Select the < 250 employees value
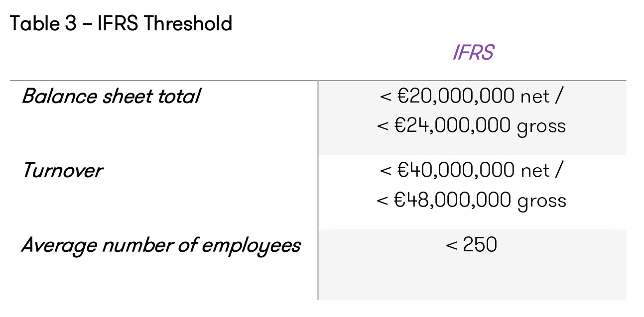Screen dimensions: 644x317 [x=471, y=245]
